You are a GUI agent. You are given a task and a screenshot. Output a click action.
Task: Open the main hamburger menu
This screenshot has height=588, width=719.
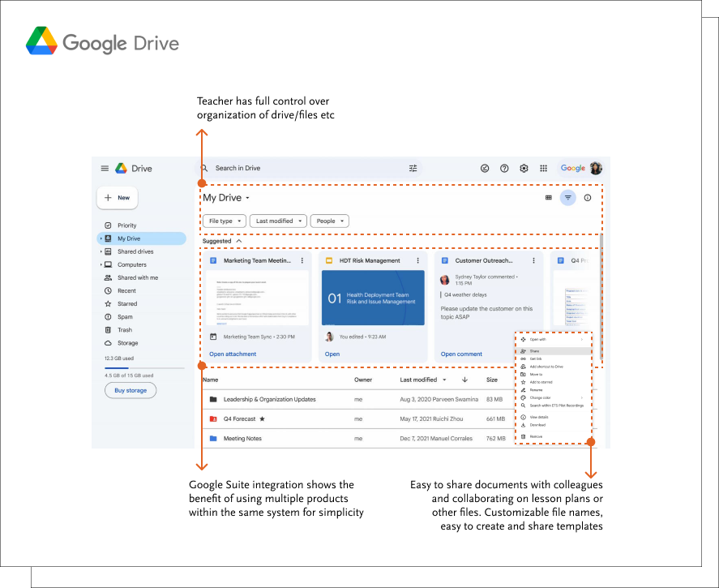click(105, 169)
